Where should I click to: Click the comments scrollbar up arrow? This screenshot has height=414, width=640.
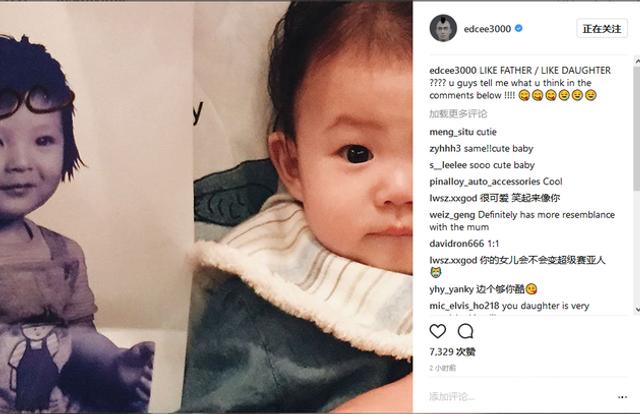coord(637,61)
